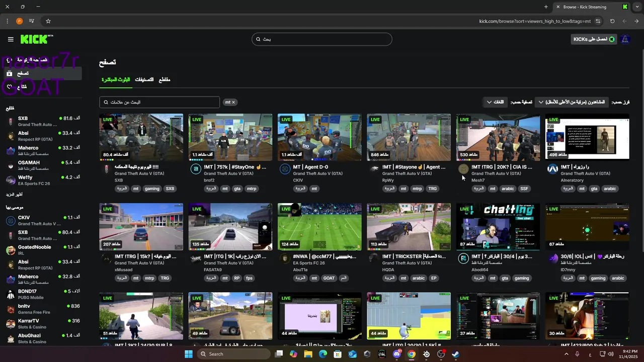
Task: Remove the mt tag filter chip
Action: coord(233,102)
